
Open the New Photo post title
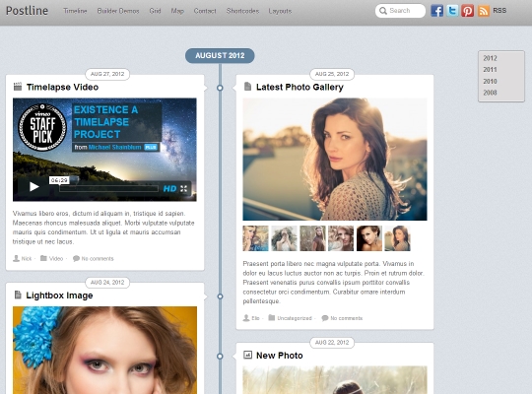[x=279, y=356]
